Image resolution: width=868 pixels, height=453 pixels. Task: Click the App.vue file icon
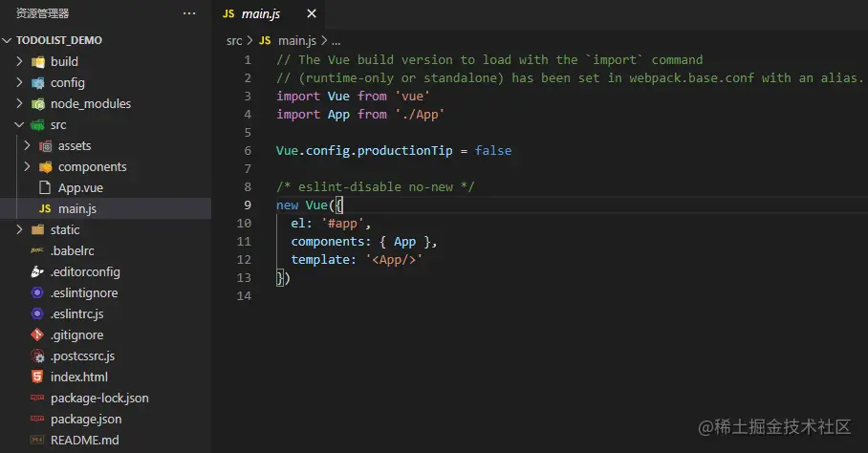pos(45,187)
